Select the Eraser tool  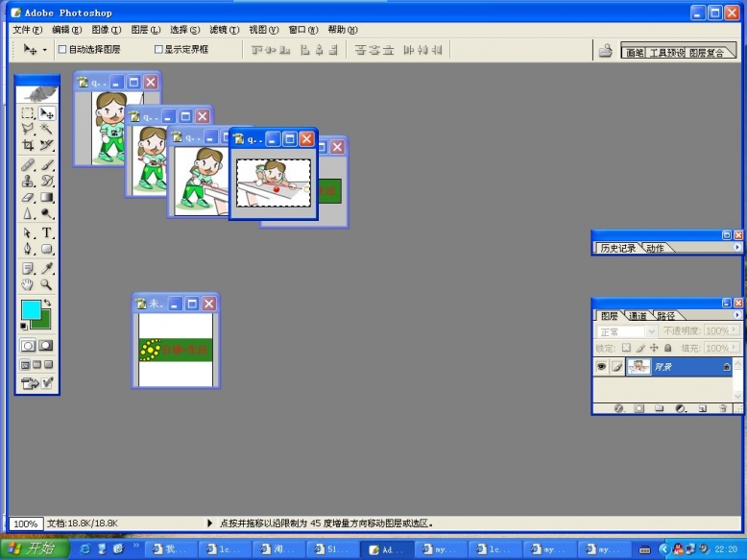pyautogui.click(x=28, y=197)
